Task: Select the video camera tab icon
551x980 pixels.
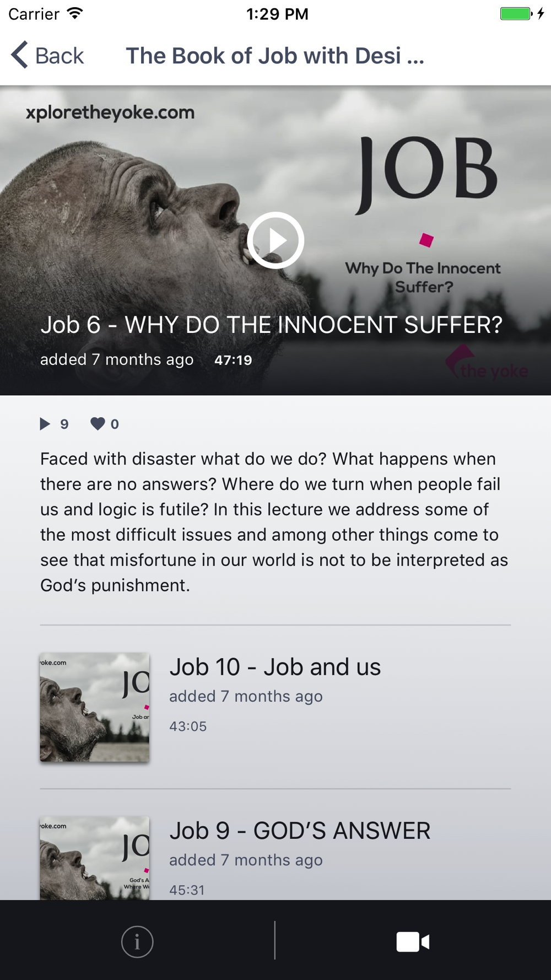Action: [413, 941]
